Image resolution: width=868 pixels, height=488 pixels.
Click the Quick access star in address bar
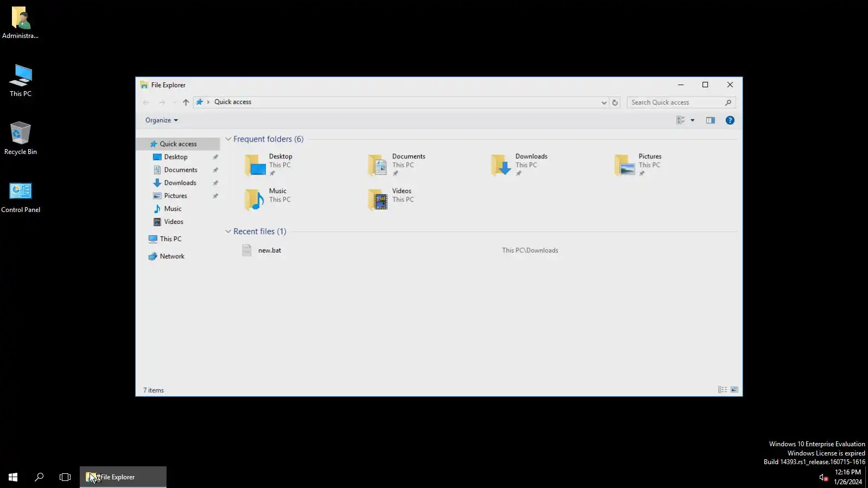click(x=200, y=102)
